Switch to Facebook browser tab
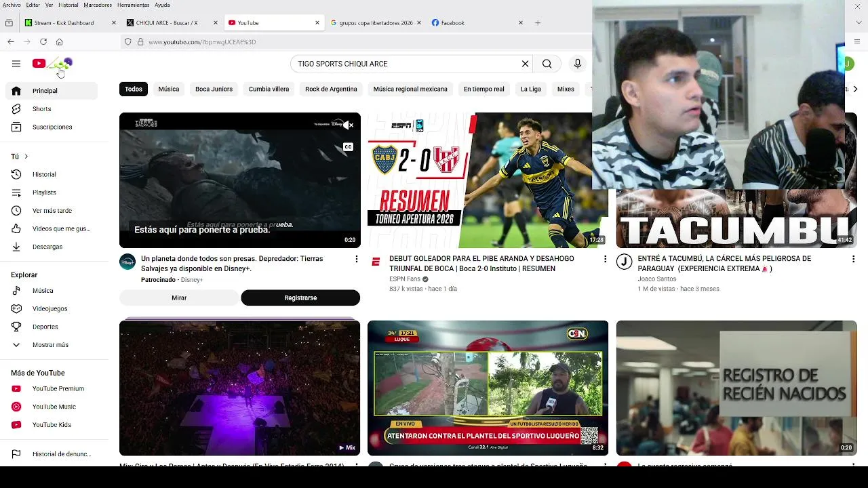868x488 pixels. (x=477, y=23)
